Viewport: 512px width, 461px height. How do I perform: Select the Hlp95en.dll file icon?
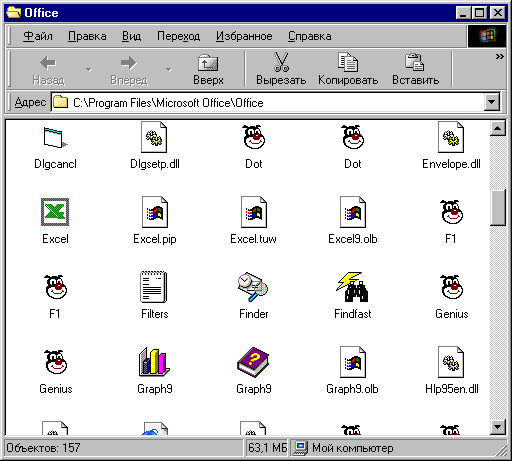coord(451,362)
